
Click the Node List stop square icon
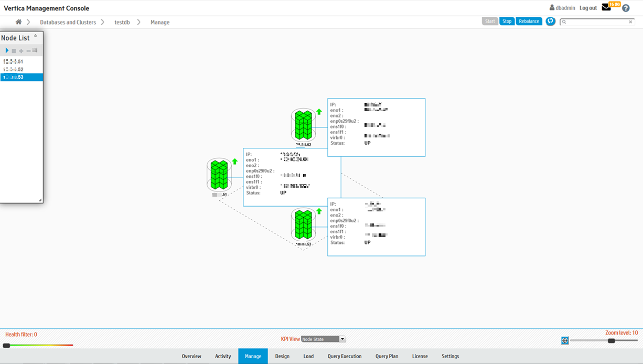pos(14,51)
